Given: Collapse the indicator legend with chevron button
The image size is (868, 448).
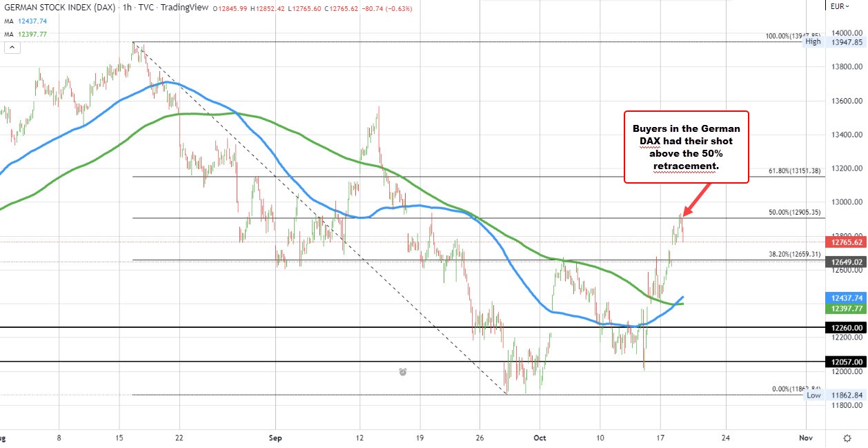Looking at the screenshot, I should 12,48.
